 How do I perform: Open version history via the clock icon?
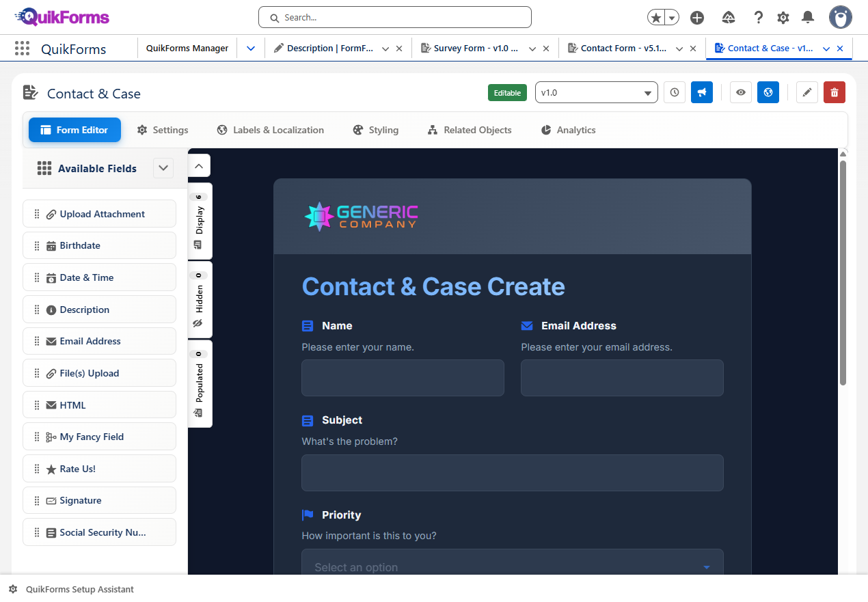tap(675, 92)
